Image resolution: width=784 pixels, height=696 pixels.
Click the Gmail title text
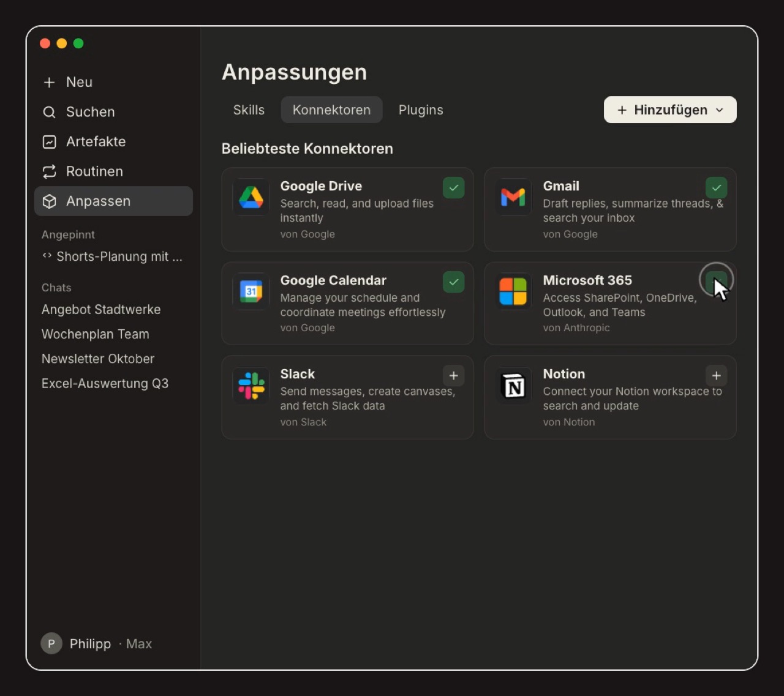click(x=561, y=186)
